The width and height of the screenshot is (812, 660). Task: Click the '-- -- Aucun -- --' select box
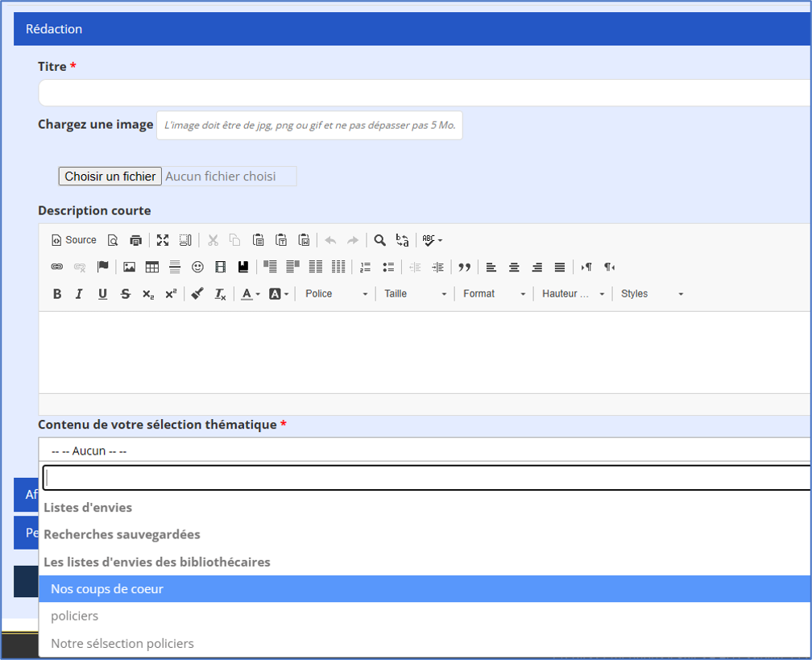click(425, 450)
